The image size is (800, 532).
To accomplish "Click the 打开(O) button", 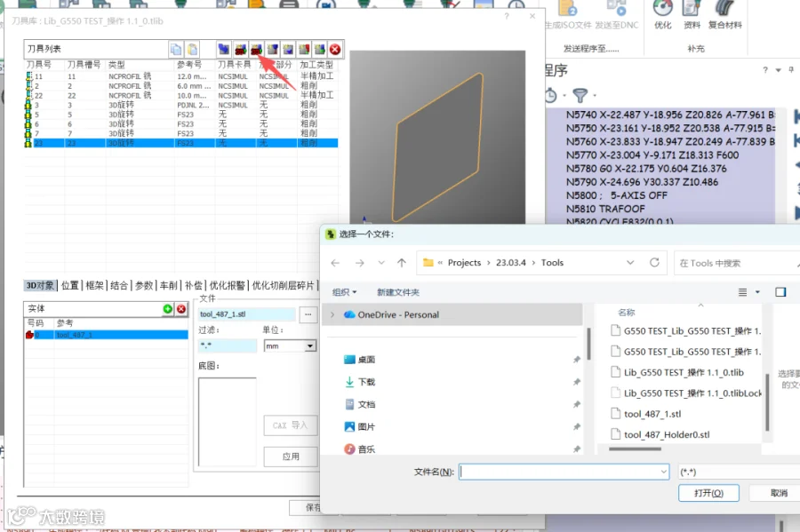I will (708, 493).
